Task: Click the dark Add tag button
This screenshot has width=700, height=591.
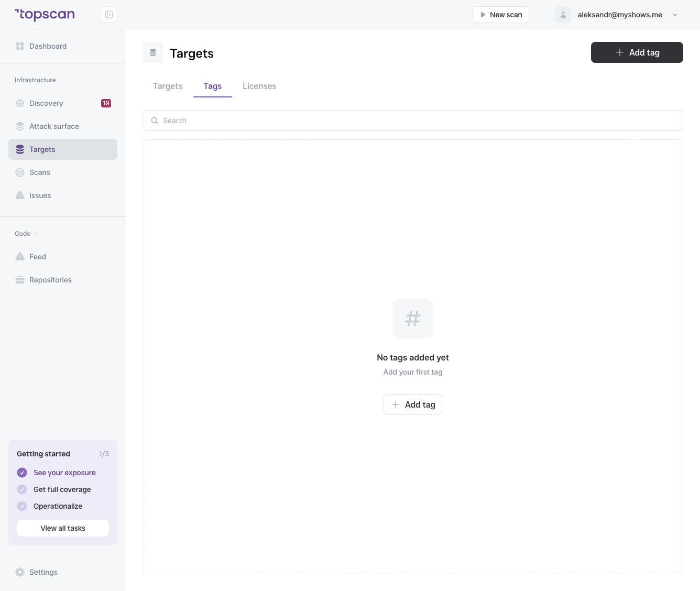Action: 637,52
